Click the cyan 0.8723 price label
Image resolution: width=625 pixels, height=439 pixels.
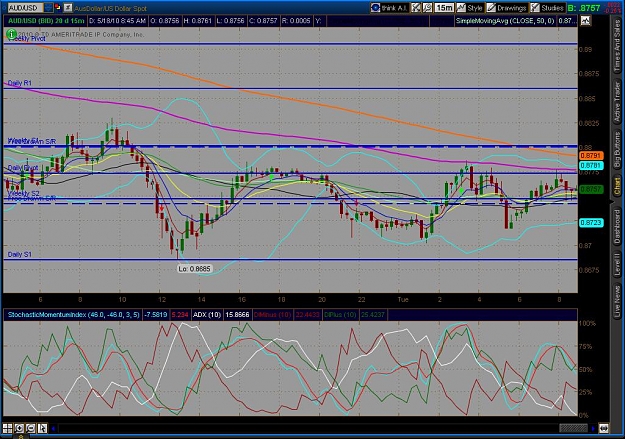[591, 222]
